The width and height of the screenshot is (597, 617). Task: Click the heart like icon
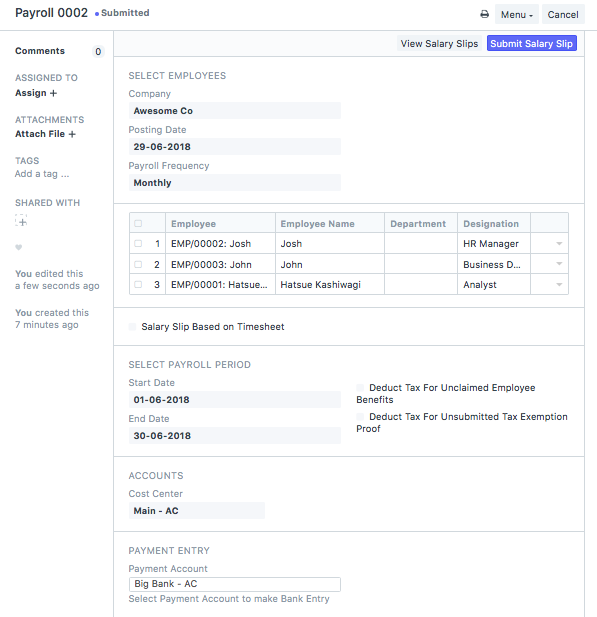[x=18, y=247]
